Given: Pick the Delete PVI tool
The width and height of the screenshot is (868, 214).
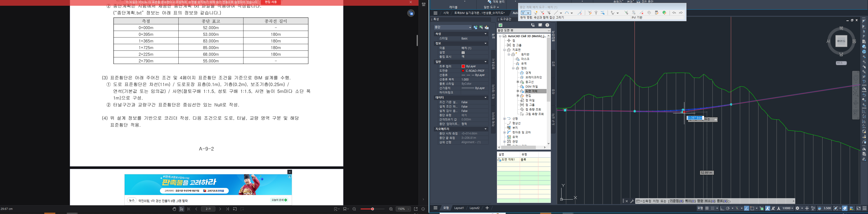Looking at the screenshot, I should click(x=542, y=13).
